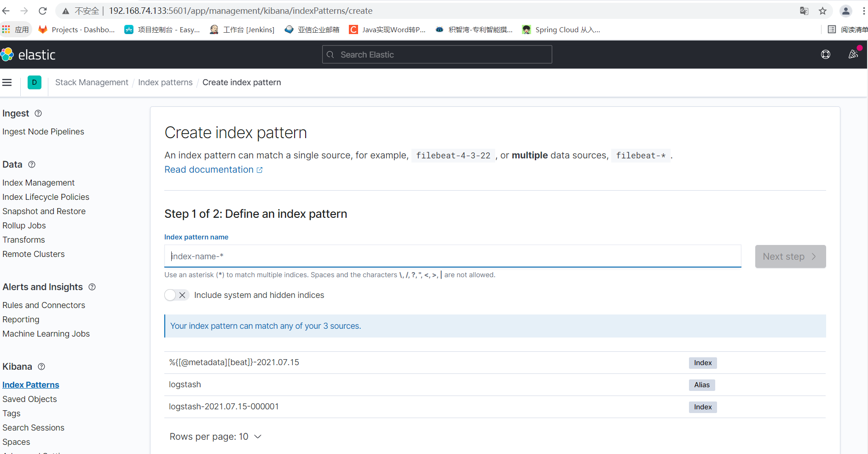Focus the Index pattern name field
This screenshot has height=454, width=868.
pyautogui.click(x=452, y=256)
